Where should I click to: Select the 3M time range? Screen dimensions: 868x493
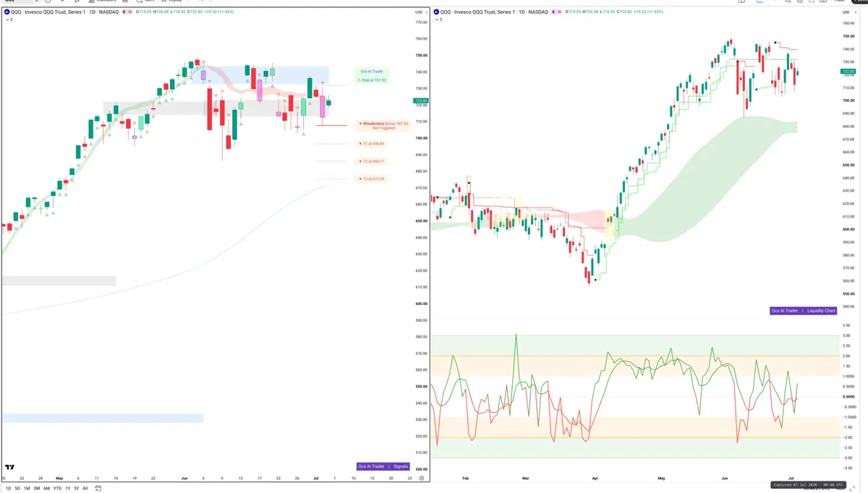36,488
